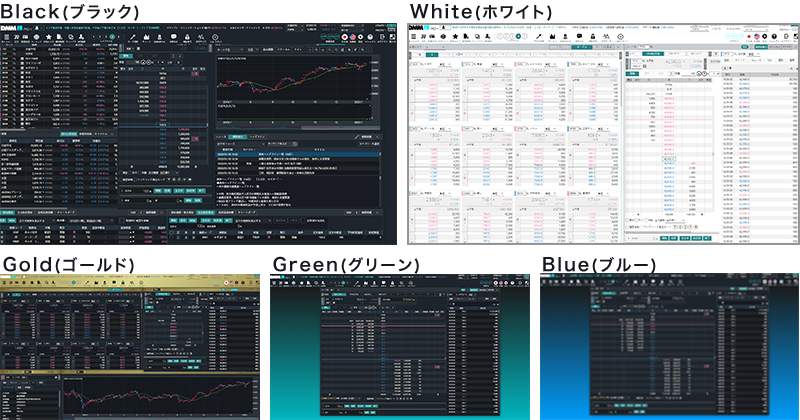Open chart icon in White theme toolbar
800x420 pixels.
tap(552, 37)
